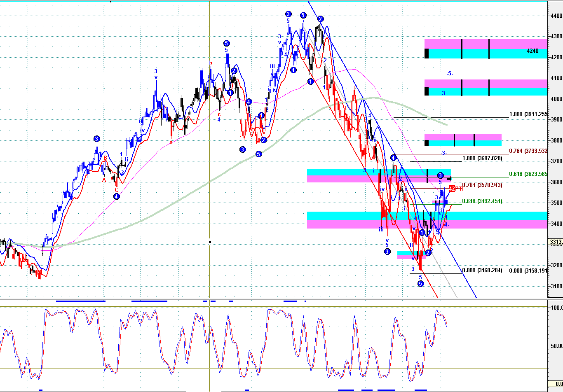This screenshot has height=392, width=563.
Task: Select the lowercase red b wave label
Action: click(211, 63)
